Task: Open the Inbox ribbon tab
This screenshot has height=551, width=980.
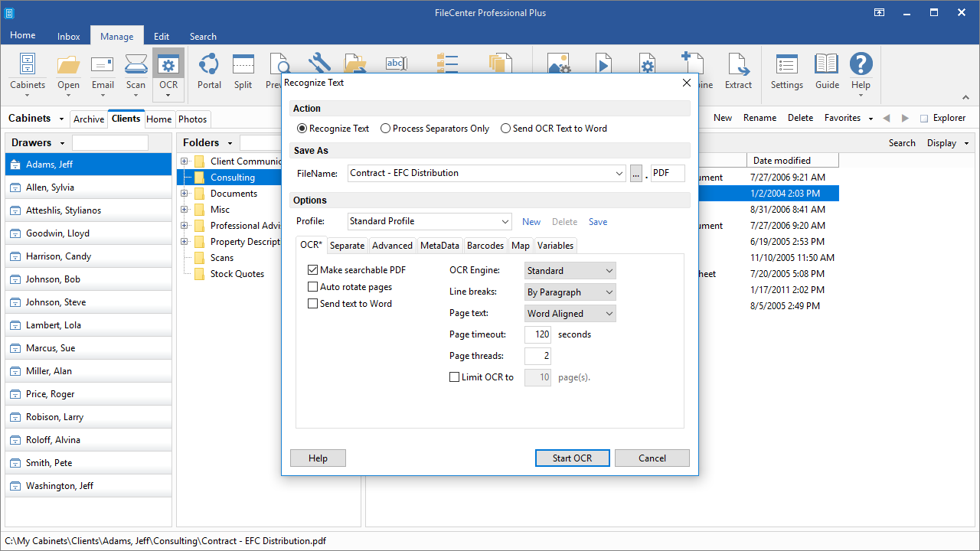Action: coord(69,36)
